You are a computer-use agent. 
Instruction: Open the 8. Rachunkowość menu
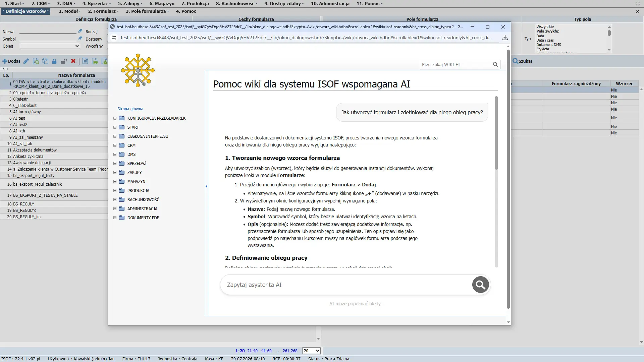(236, 3)
